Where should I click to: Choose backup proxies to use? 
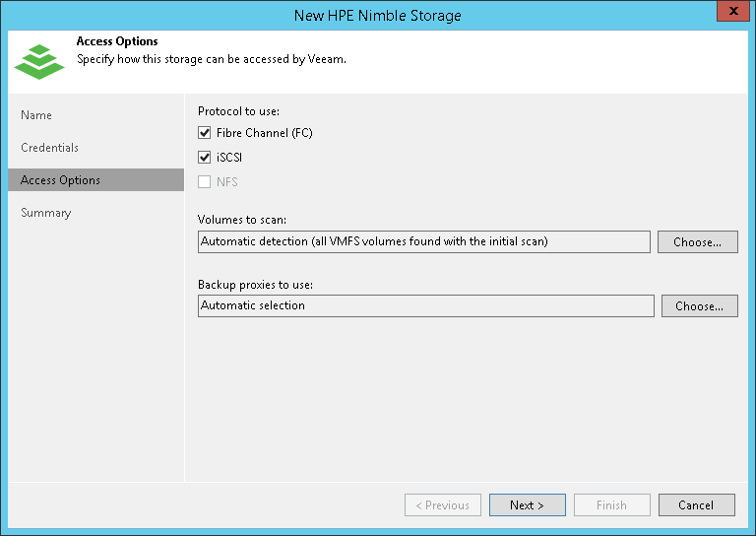pyautogui.click(x=699, y=305)
